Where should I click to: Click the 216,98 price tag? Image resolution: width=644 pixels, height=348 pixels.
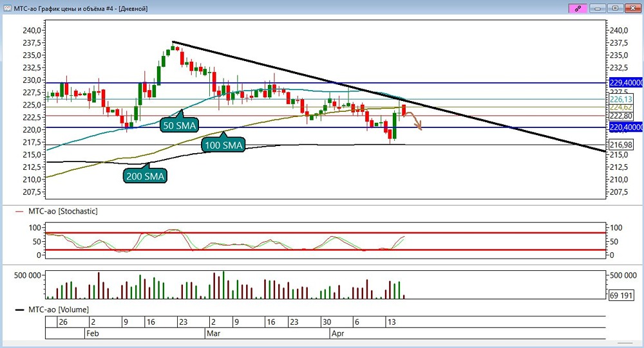tap(621, 145)
